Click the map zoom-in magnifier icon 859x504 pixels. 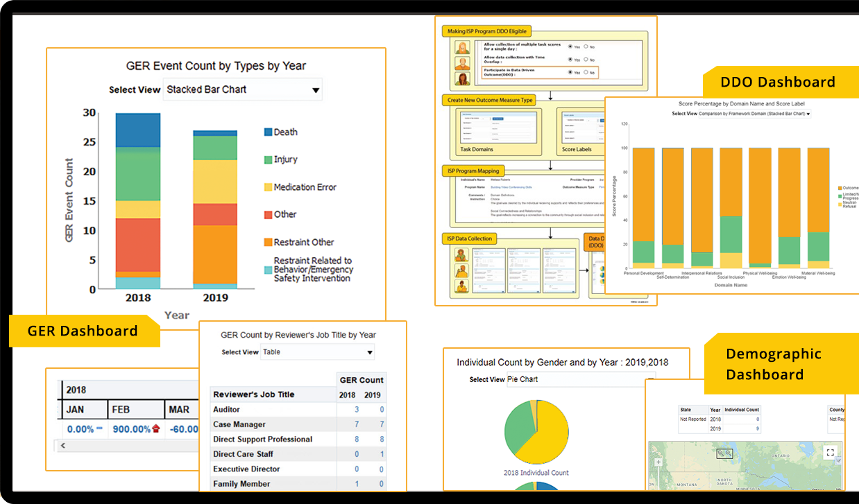(722, 453)
